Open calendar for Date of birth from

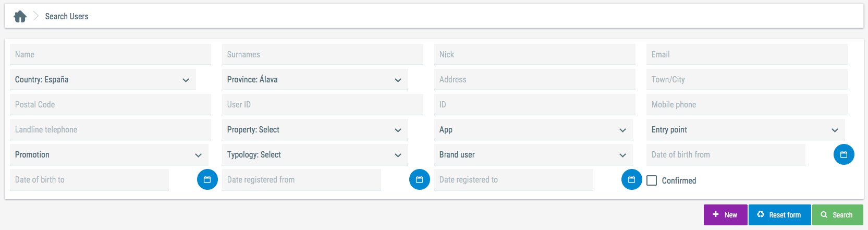[x=843, y=154]
